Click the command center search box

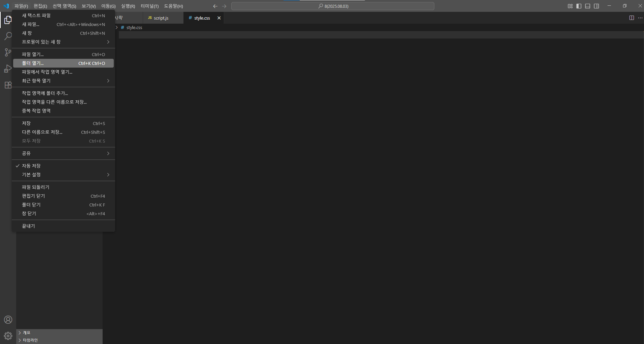click(333, 6)
